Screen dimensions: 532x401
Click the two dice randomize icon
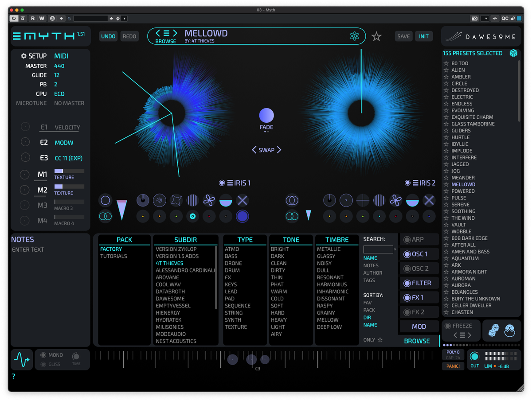click(x=494, y=331)
